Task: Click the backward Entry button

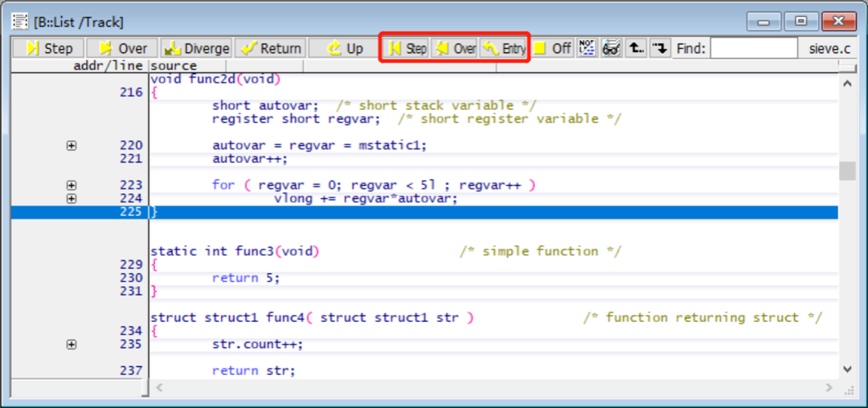Action: [x=503, y=48]
